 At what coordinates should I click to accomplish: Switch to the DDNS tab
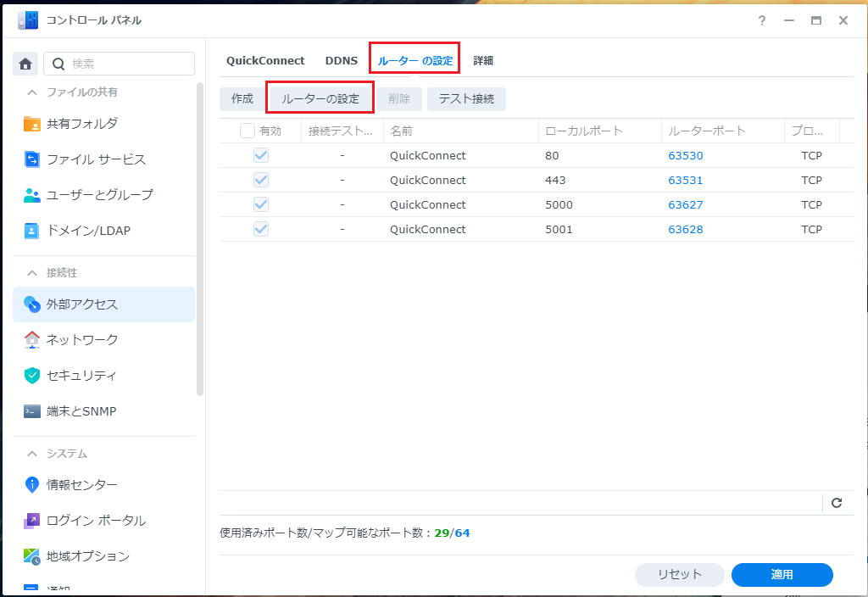coord(342,60)
